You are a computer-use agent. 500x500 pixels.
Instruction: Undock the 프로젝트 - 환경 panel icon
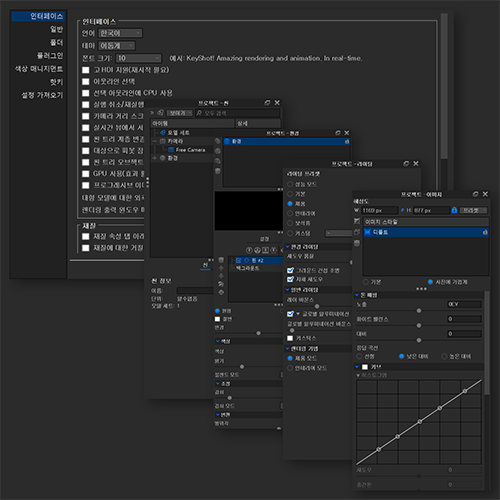338,133
